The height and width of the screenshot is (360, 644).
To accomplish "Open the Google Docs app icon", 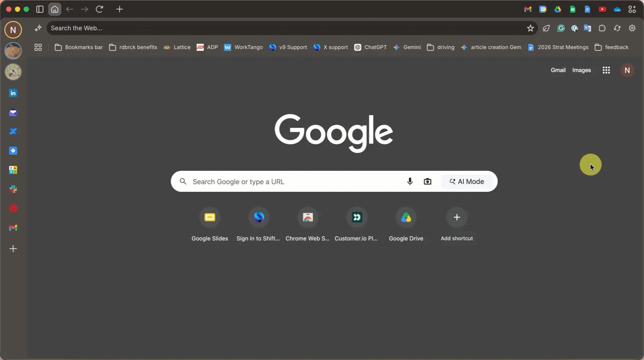I will click(587, 9).
